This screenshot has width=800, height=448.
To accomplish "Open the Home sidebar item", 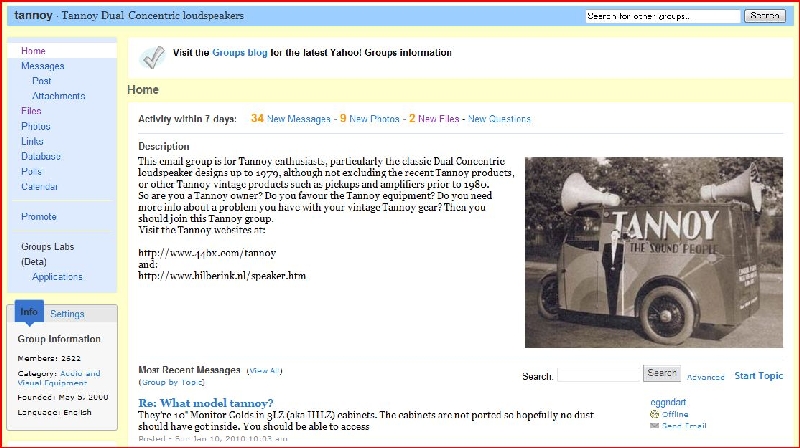I will point(33,51).
